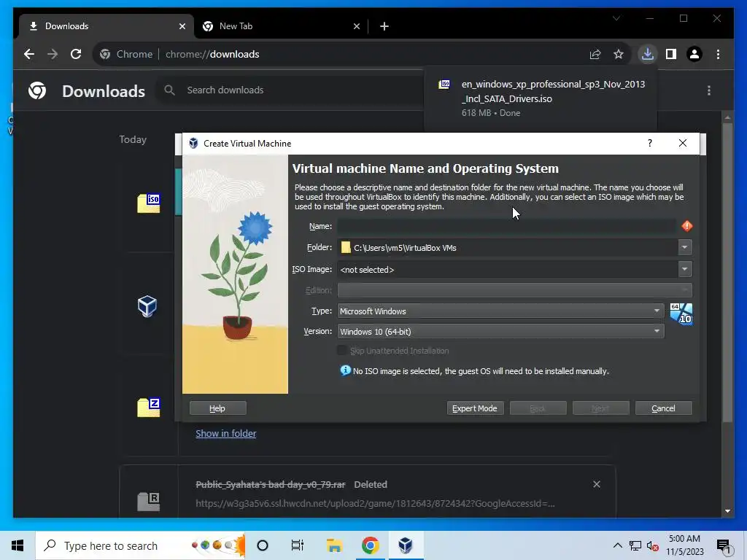Click the RAR file icon of deleted download
This screenshot has width=747, height=560.
pyautogui.click(x=149, y=502)
